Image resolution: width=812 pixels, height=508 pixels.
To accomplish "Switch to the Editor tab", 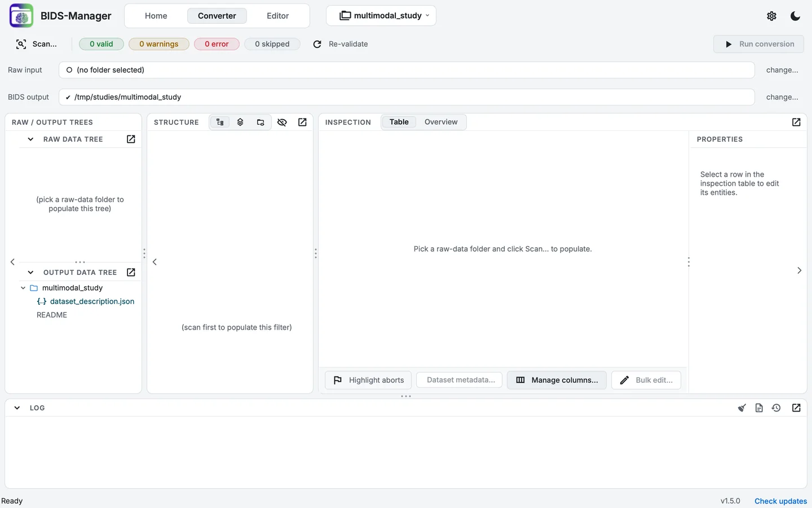I will (277, 16).
